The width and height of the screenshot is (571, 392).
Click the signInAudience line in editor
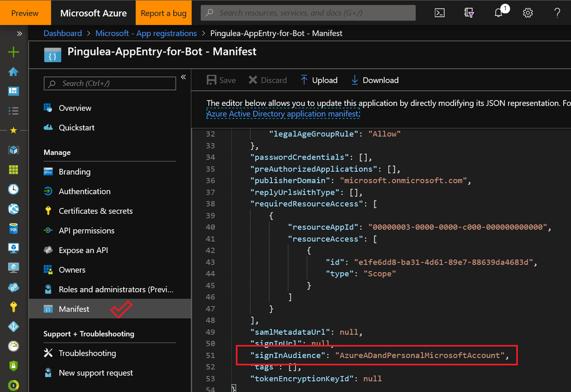378,355
